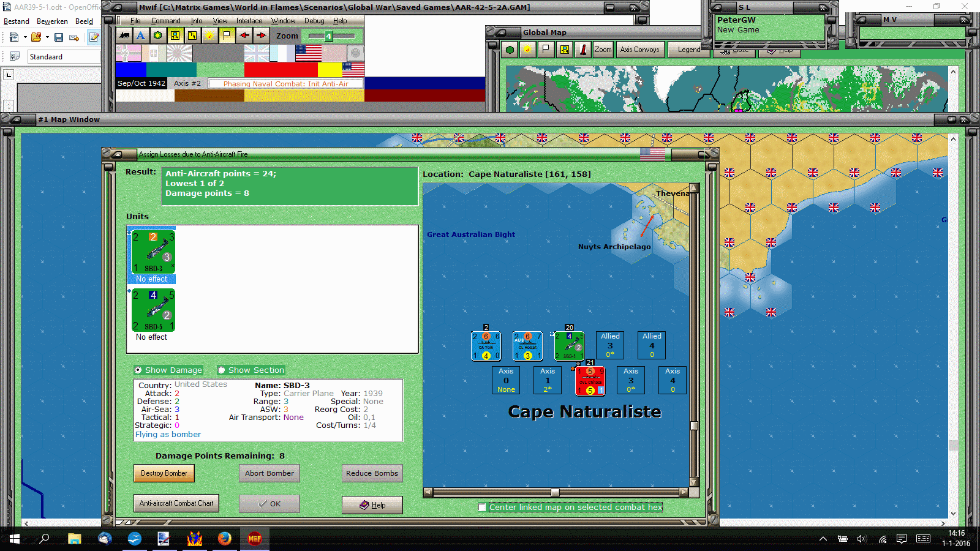Click the OpenOffice save floppy disk icon
The image size is (980, 551).
click(59, 37)
